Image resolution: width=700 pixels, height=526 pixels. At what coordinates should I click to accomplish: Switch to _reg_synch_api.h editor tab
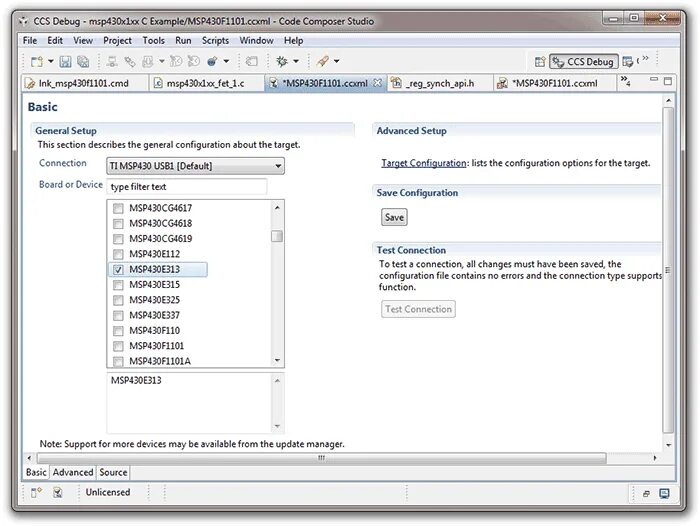440,83
